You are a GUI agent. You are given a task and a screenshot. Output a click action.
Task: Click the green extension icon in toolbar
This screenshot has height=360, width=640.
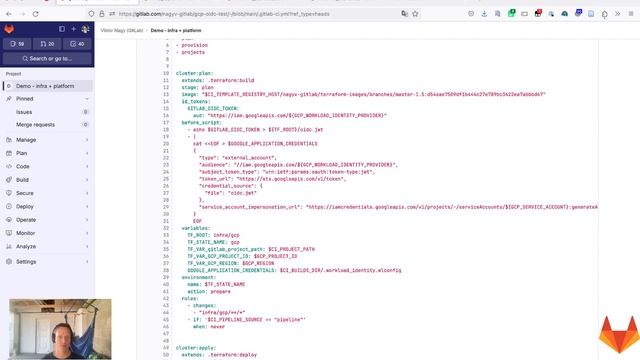[x=511, y=13]
